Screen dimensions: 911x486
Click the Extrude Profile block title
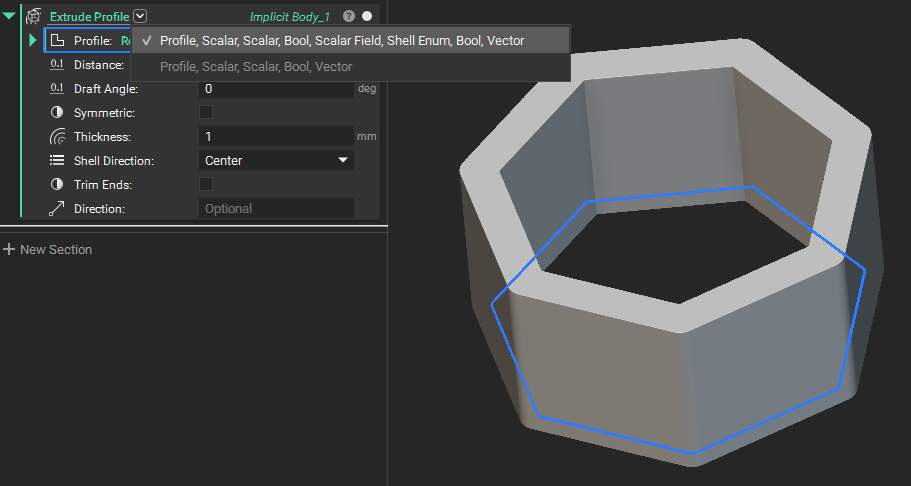(89, 17)
